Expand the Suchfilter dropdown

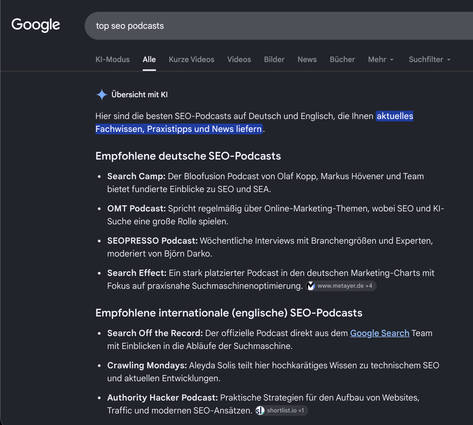click(x=429, y=60)
